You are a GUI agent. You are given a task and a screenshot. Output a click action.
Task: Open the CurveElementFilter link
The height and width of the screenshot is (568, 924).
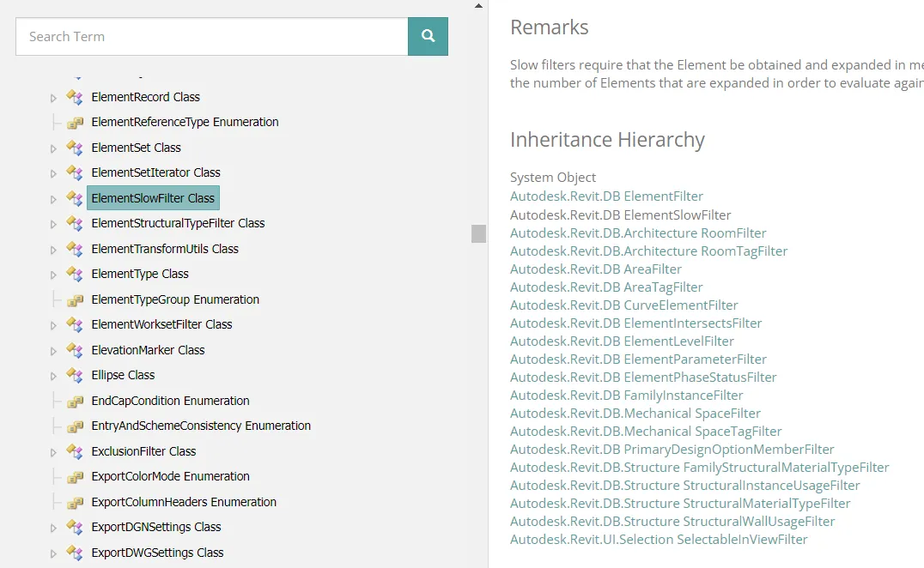[624, 305]
